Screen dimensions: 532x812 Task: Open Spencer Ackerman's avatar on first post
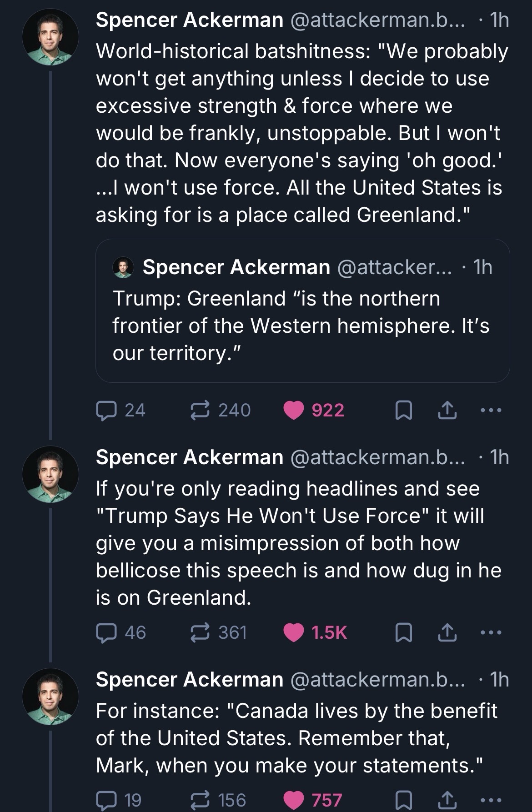pyautogui.click(x=50, y=37)
